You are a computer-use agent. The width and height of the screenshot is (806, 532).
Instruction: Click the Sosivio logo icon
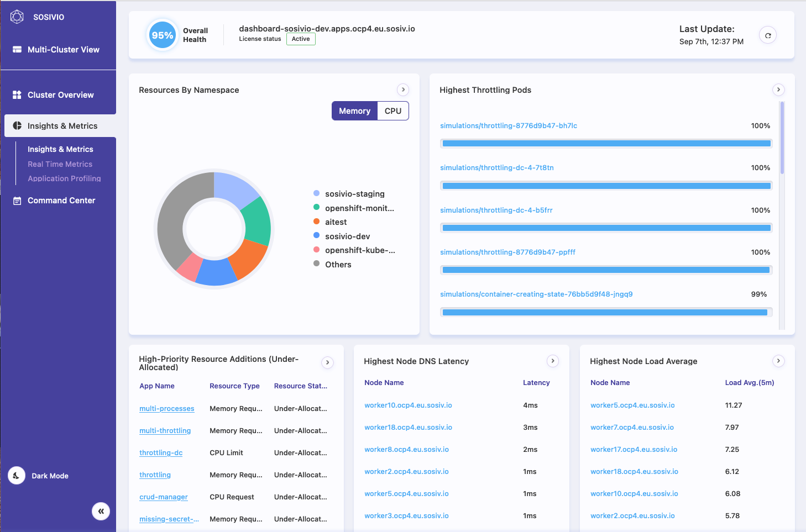pos(17,17)
